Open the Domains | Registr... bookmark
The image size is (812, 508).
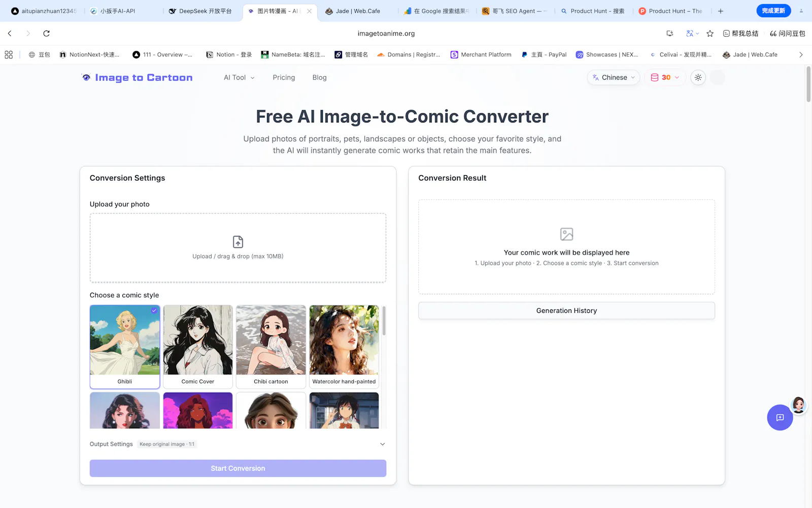tap(409, 55)
